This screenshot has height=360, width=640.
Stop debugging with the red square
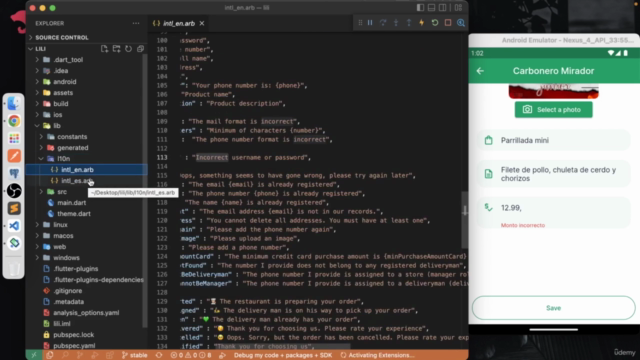coord(448,23)
